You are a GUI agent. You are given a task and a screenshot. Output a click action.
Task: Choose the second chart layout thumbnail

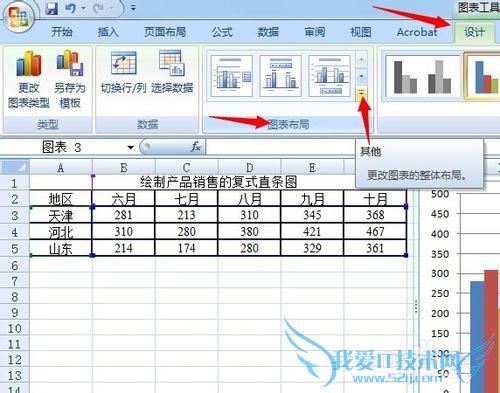pyautogui.click(x=281, y=76)
